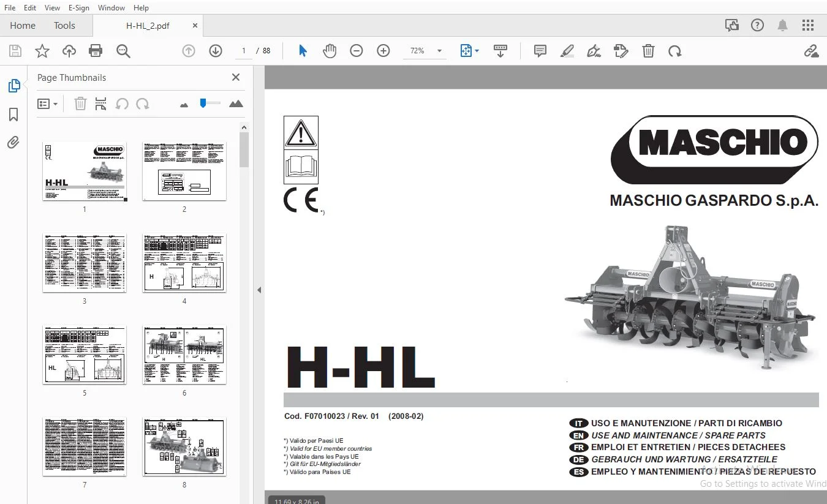Enable scrolling page display mode

(500, 51)
